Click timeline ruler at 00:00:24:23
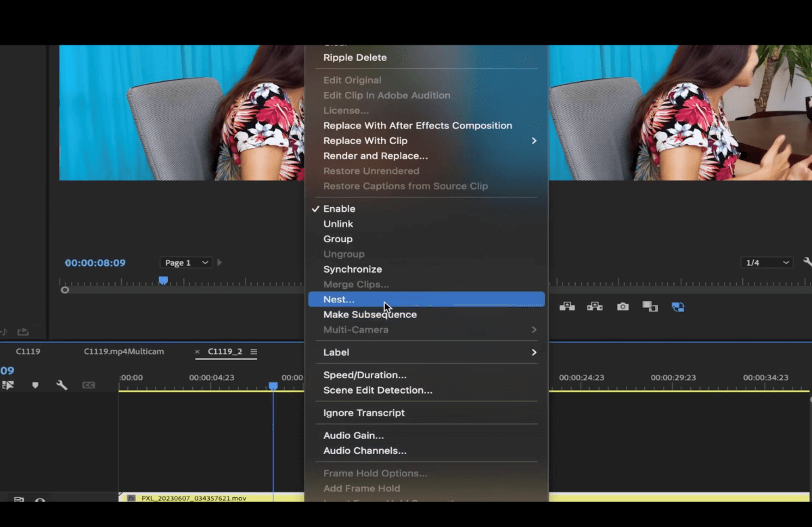 (x=581, y=377)
